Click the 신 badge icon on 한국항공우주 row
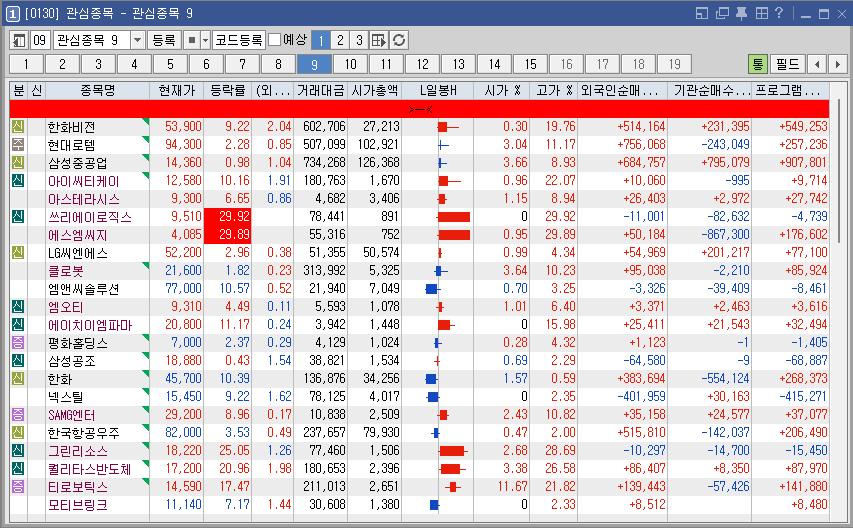The image size is (853, 528). [18, 432]
